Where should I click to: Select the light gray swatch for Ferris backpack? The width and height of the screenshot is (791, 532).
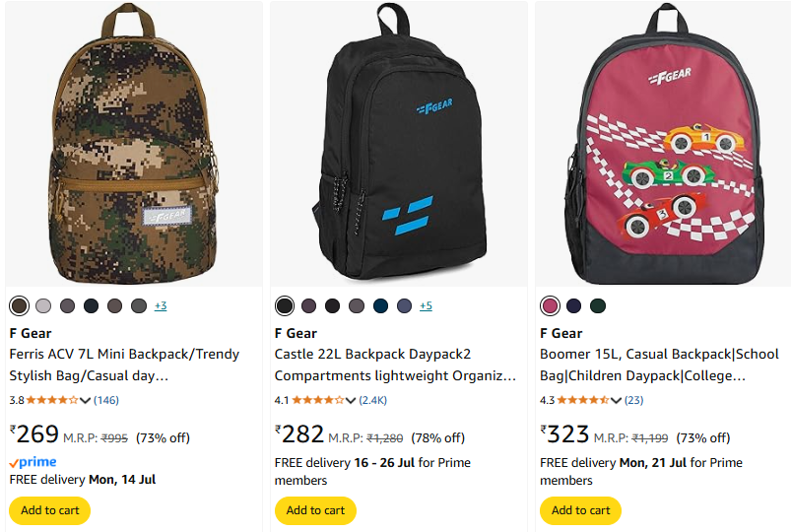(x=43, y=306)
